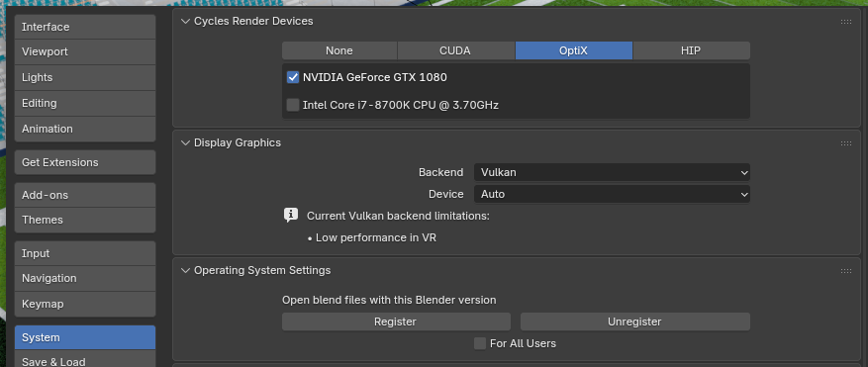This screenshot has height=367, width=868.
Task: Collapse the Operating System Settings panel
Action: tap(185, 270)
